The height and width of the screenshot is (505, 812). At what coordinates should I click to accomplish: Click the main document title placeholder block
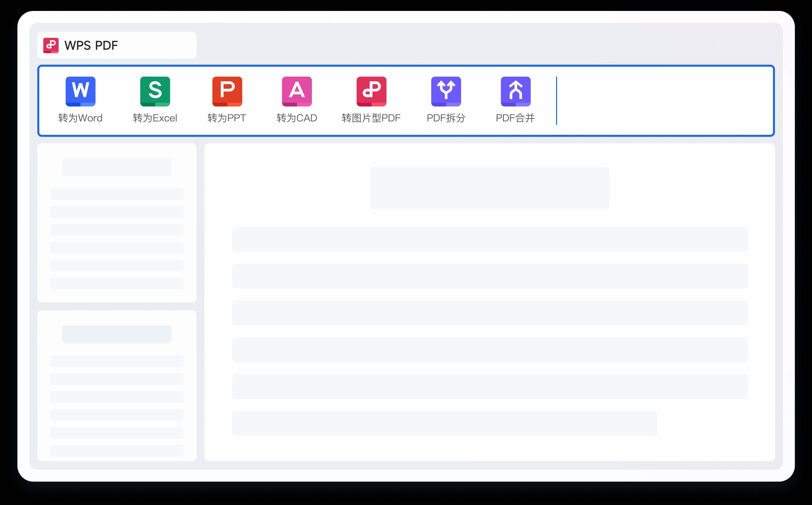click(x=489, y=188)
